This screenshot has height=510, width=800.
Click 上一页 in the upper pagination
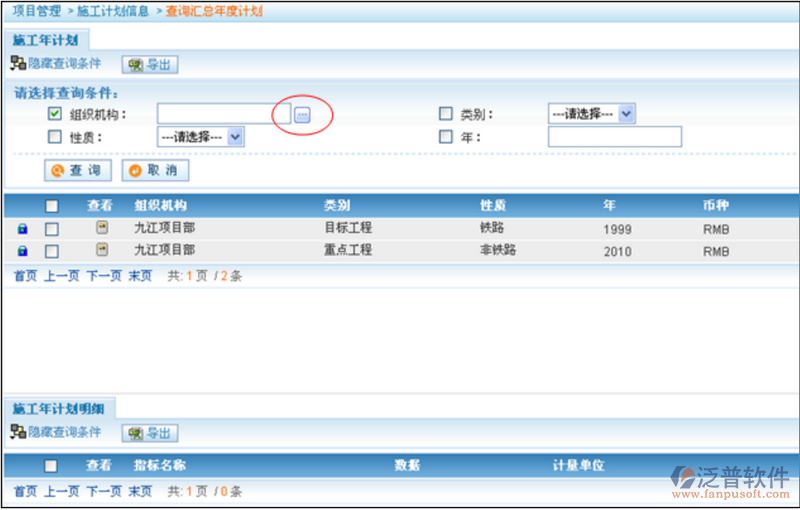click(62, 276)
